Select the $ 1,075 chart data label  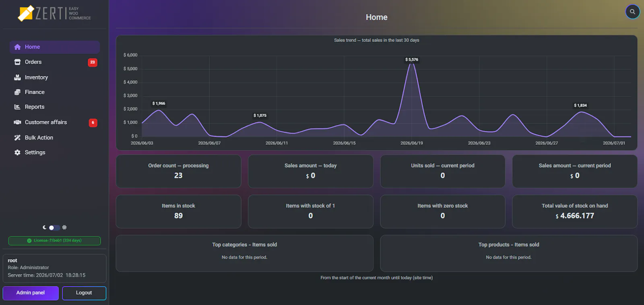point(260,115)
